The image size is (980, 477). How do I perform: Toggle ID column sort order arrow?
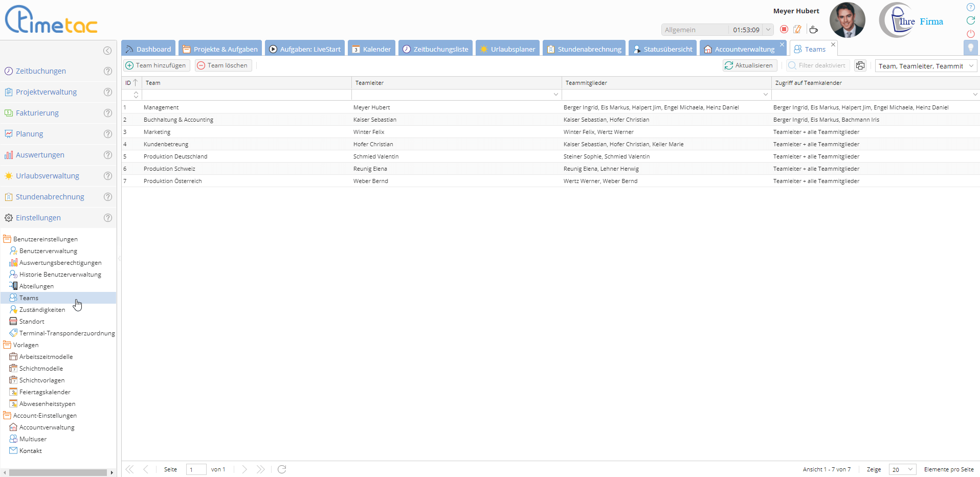pyautogui.click(x=136, y=83)
